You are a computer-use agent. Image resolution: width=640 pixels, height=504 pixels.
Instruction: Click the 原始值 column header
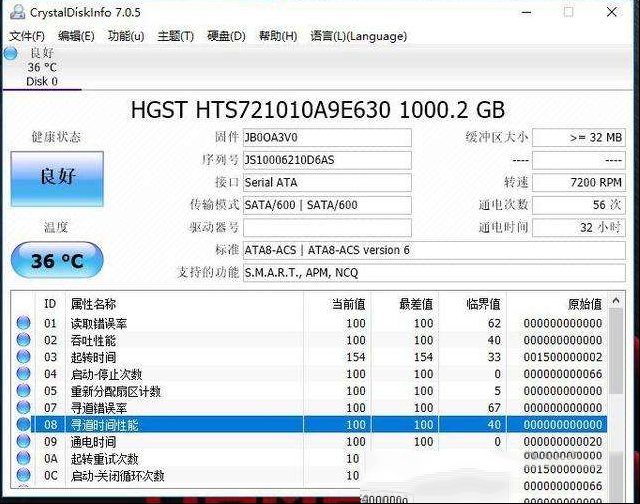(x=557, y=304)
